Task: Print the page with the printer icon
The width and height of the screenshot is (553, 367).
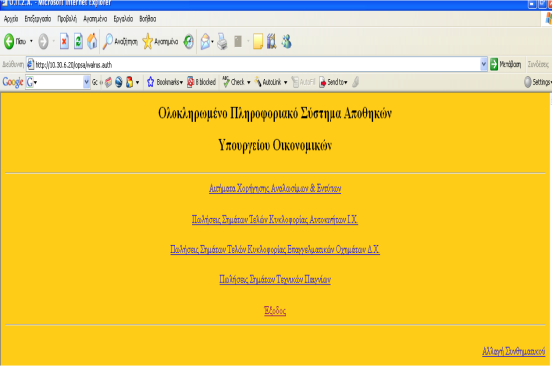Action: [x=222, y=42]
